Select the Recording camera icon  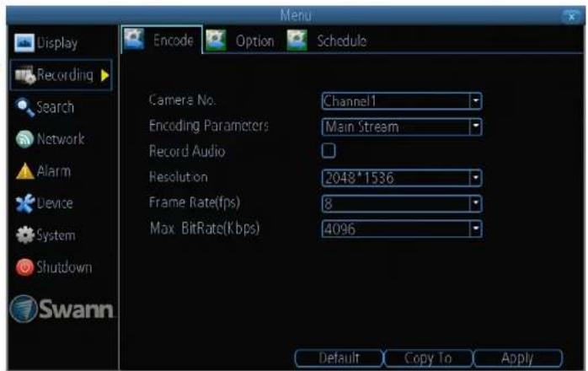coord(25,75)
